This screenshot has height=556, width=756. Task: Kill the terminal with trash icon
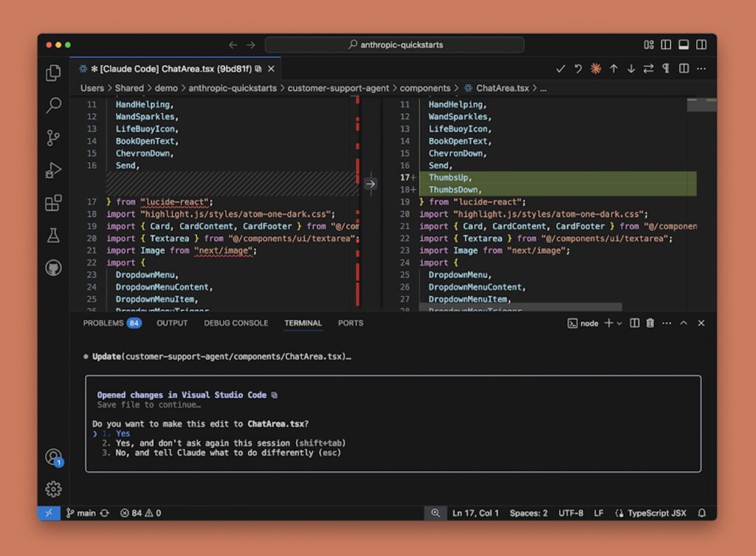pyautogui.click(x=650, y=323)
